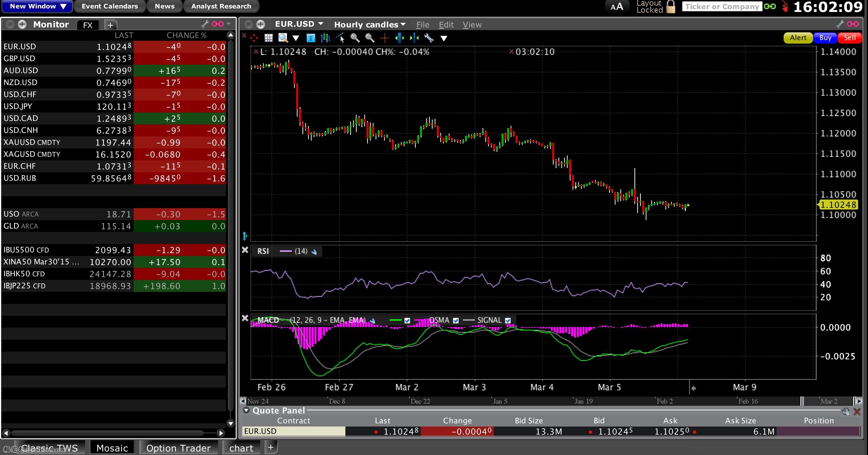Click the Event Calendars button
Image resolution: width=868 pixels, height=455 pixels.
coord(110,6)
